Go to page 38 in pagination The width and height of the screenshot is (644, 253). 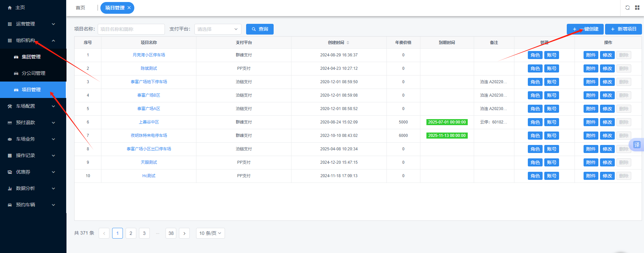(x=171, y=233)
